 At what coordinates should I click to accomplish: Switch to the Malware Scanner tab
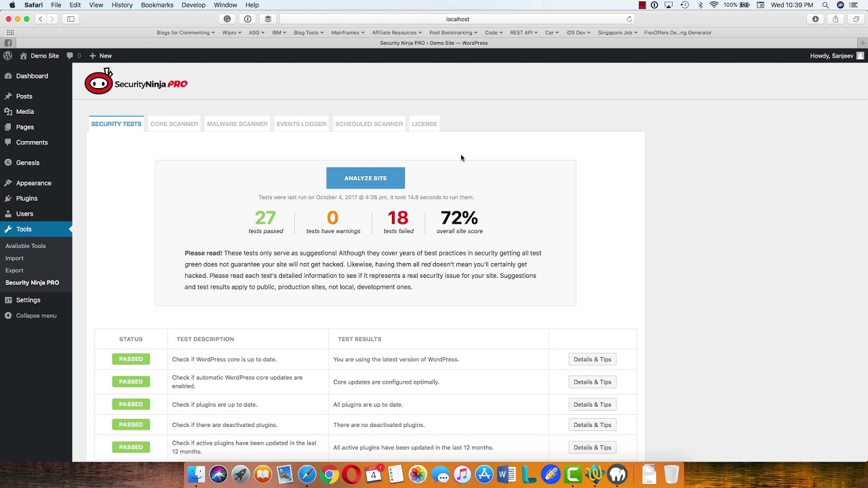(x=237, y=123)
